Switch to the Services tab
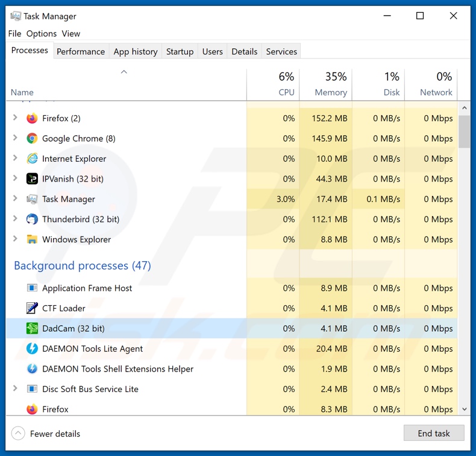476x456 pixels. point(281,51)
